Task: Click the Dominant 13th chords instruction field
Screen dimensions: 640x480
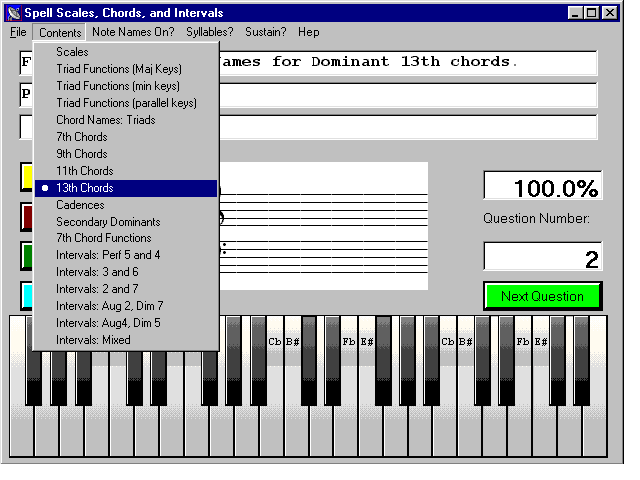Action: [x=408, y=63]
